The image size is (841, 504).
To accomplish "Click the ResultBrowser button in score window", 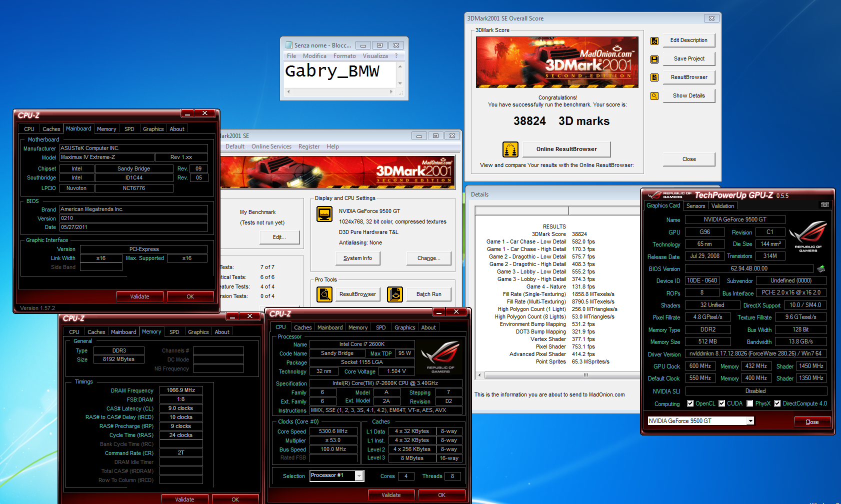I will (689, 77).
